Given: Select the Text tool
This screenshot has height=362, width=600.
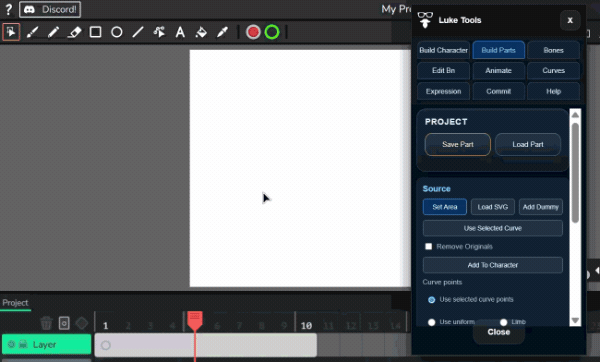Looking at the screenshot, I should pos(180,32).
